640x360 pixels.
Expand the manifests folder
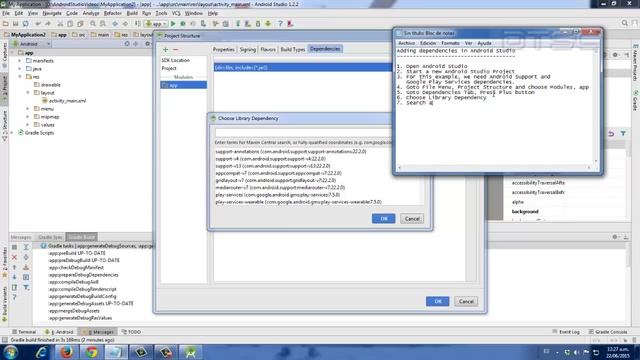[x=20, y=61]
